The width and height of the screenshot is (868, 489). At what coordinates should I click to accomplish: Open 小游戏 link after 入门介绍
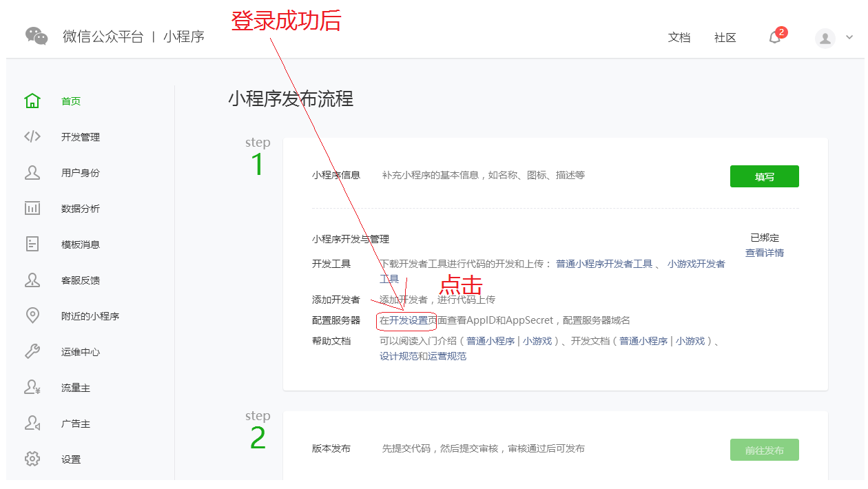tap(537, 341)
